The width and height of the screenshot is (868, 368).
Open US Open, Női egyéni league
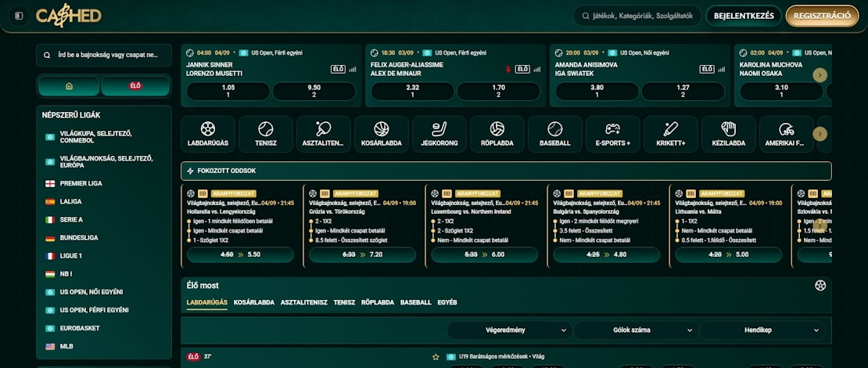(104, 292)
